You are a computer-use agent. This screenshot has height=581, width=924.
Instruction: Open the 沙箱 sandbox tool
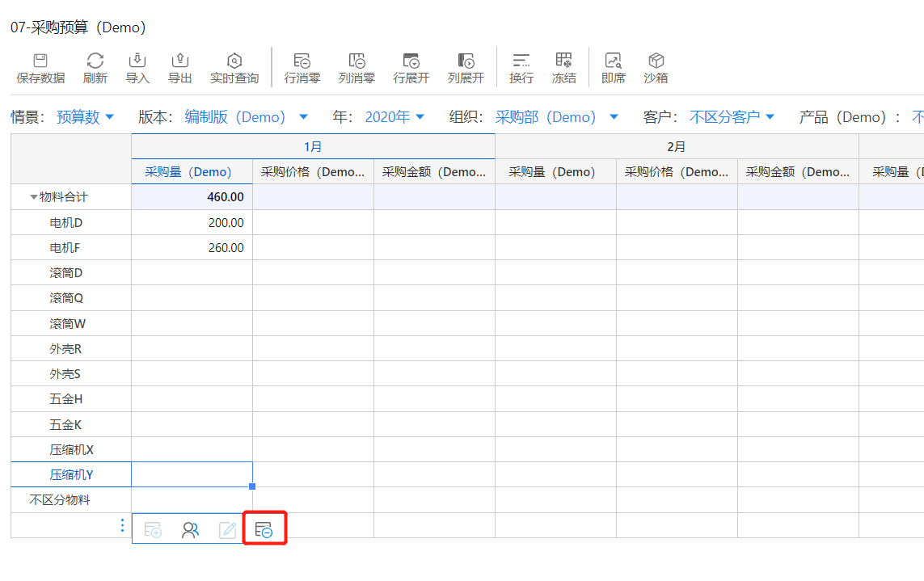coord(656,61)
